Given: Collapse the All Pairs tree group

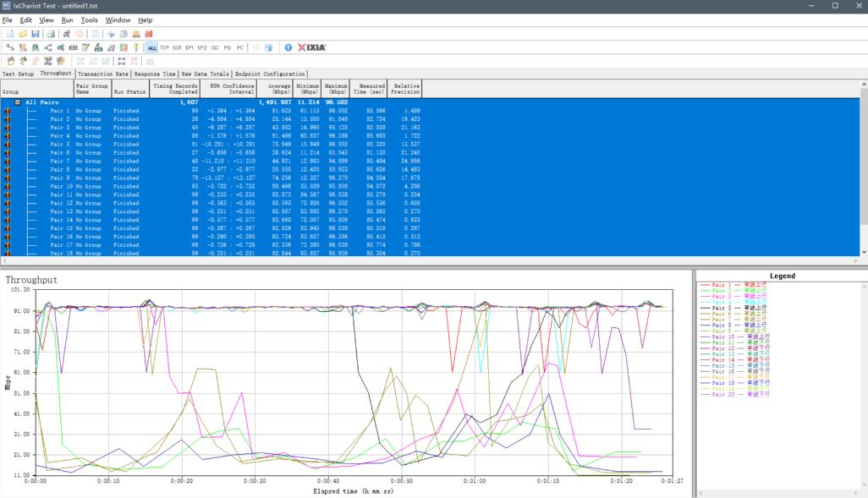Looking at the screenshot, I should coord(18,102).
